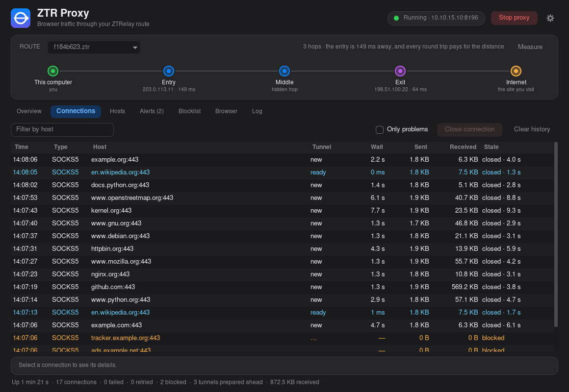Screen dimensions: 569x392
Task: Select the nginx.org:443 connection
Action: [x=283, y=274]
